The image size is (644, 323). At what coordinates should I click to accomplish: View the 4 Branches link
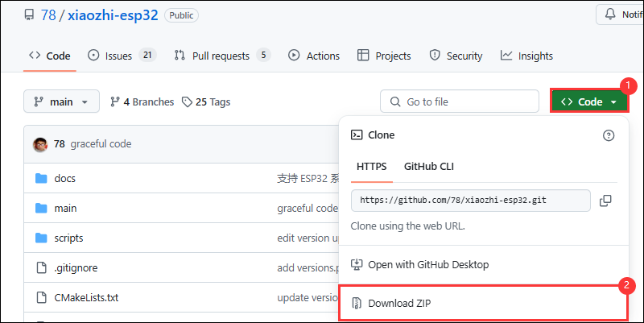click(x=142, y=101)
